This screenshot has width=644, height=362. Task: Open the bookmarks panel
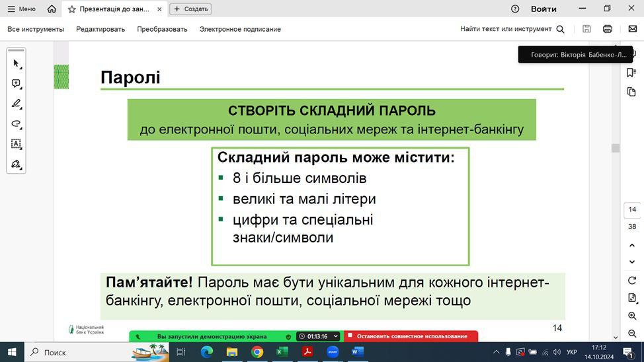[632, 73]
